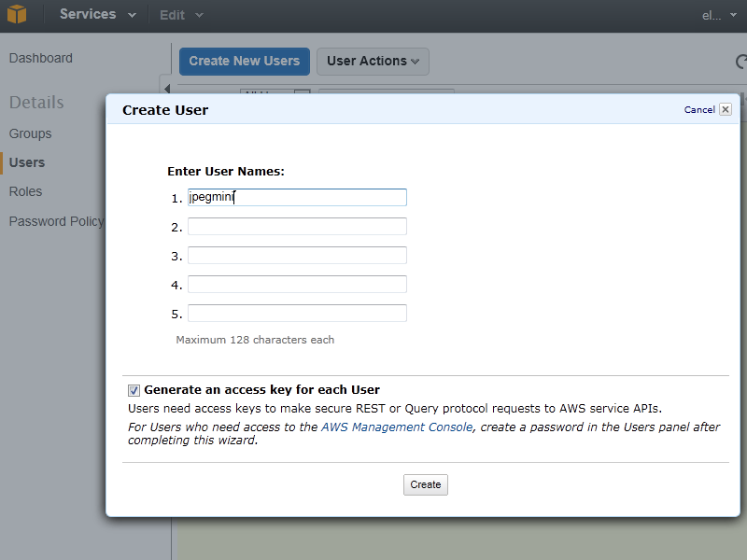Click the AWS cube logo icon

pyautogui.click(x=17, y=14)
